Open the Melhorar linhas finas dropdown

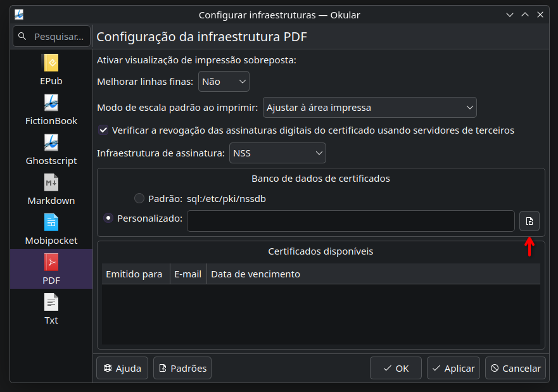[x=224, y=82]
